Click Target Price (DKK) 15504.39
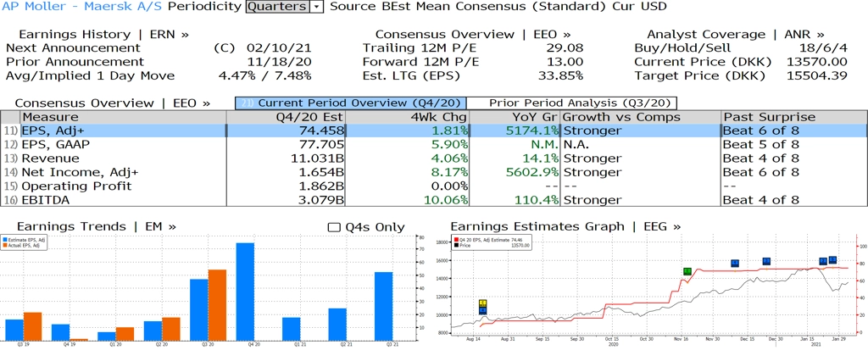This screenshot has width=868, height=350. (x=817, y=76)
